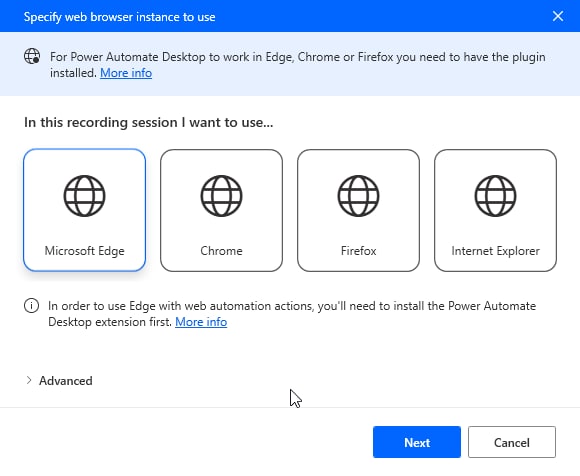Click the Cancel button

tap(512, 442)
